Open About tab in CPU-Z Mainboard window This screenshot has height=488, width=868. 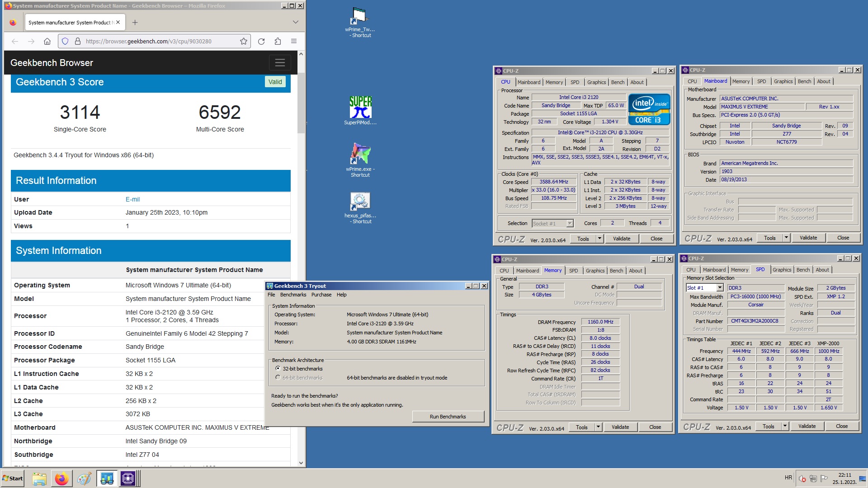(x=824, y=81)
